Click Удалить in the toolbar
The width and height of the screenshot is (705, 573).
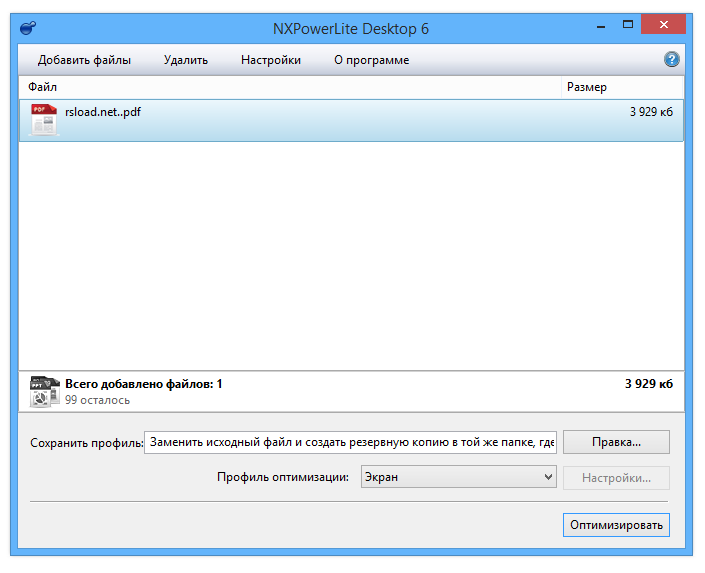click(x=186, y=60)
